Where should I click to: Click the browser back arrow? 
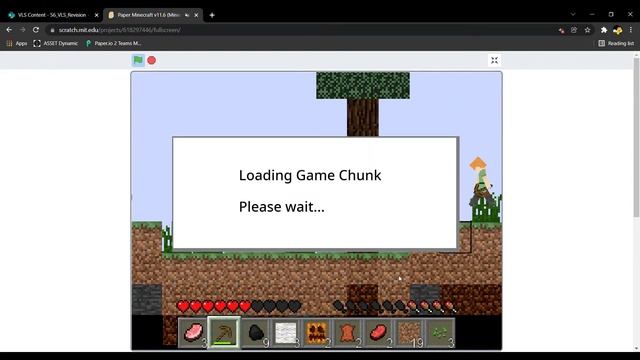tap(9, 30)
